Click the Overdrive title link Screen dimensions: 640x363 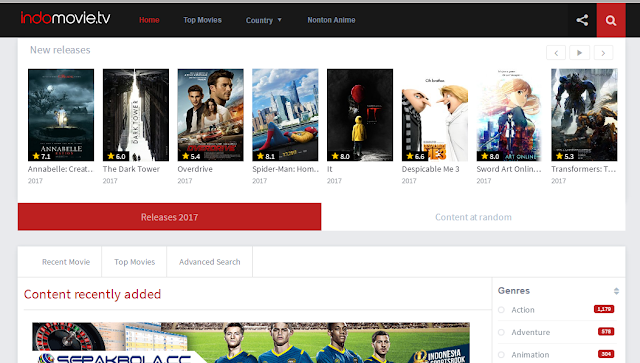coord(195,169)
